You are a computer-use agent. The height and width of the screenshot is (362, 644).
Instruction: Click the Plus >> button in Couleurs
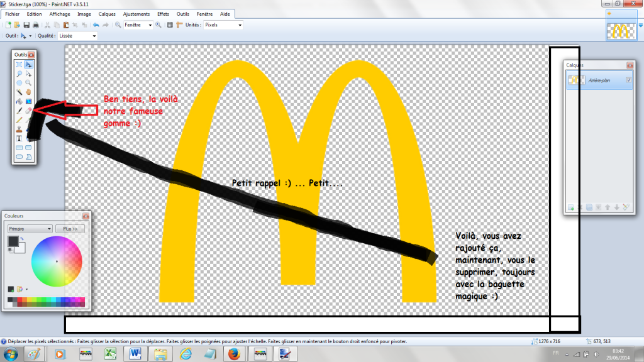point(70,229)
